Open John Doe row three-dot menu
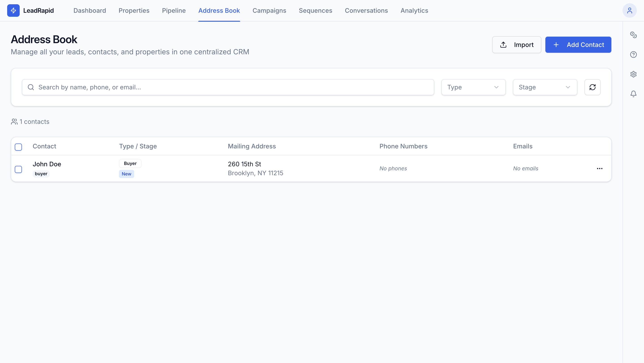 point(600,169)
